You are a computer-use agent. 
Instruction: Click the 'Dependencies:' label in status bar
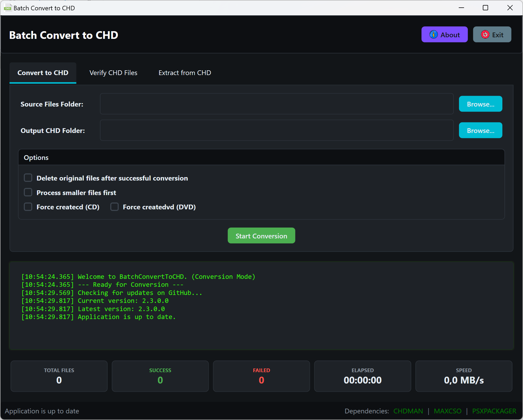tap(367, 411)
